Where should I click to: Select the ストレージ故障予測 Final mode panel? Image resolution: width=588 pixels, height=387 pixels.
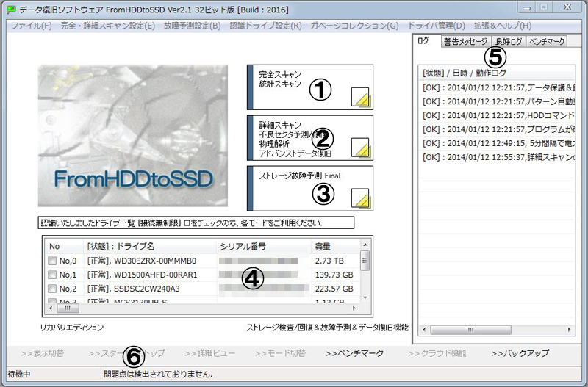point(310,189)
